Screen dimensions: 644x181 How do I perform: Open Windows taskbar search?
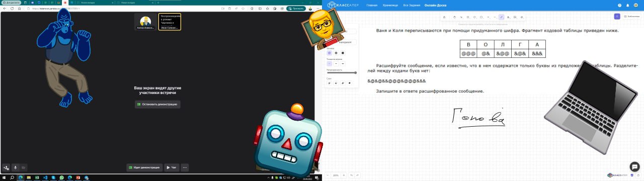[x=12, y=177]
